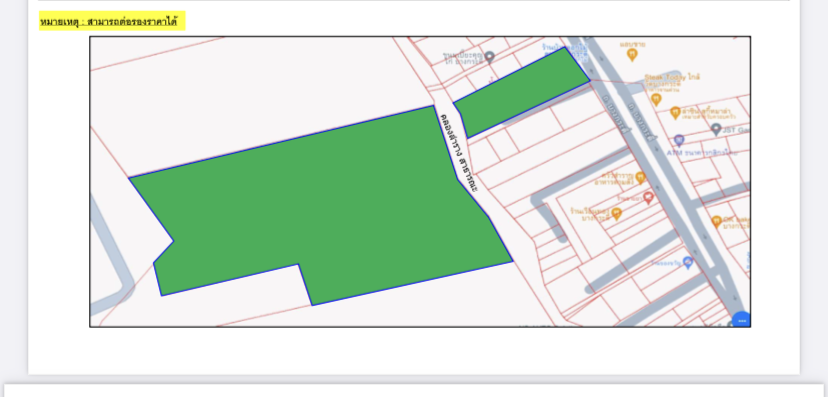Image resolution: width=828 pixels, height=397 pixels.
Task: Click the restaurant pin beside Steak Today
Action: coord(656,99)
